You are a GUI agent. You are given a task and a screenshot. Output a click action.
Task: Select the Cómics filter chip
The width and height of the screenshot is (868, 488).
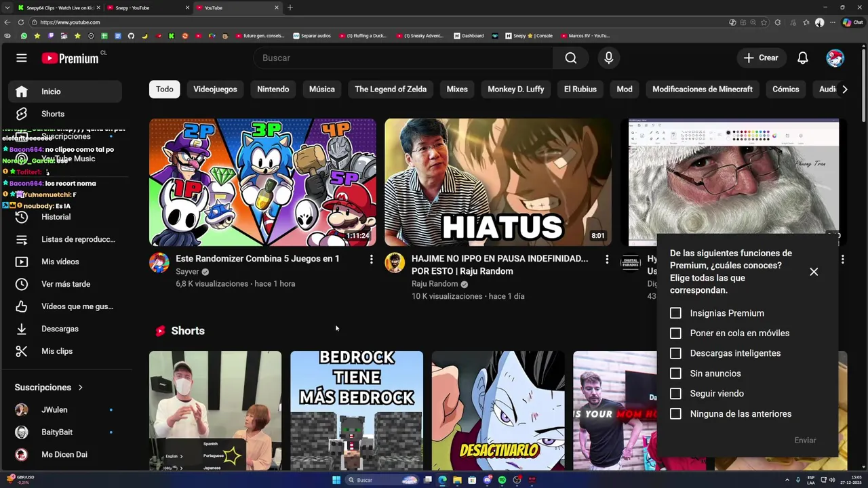click(786, 89)
